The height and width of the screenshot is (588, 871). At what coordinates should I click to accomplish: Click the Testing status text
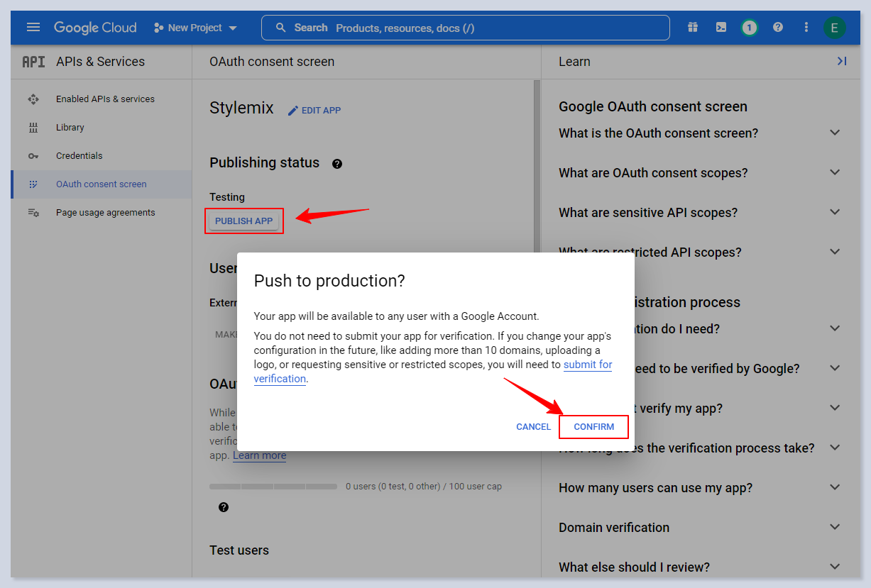(x=227, y=197)
